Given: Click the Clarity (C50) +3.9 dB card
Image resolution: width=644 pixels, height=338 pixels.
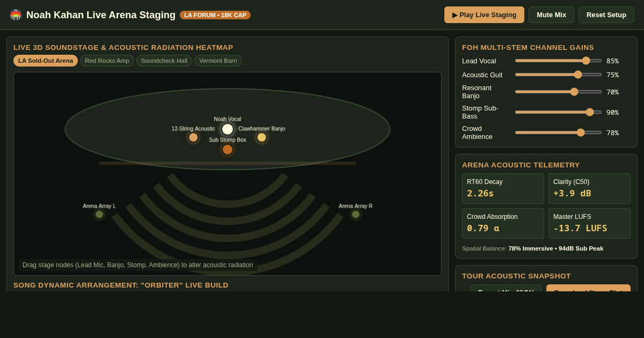Looking at the screenshot, I should pyautogui.click(x=589, y=188).
